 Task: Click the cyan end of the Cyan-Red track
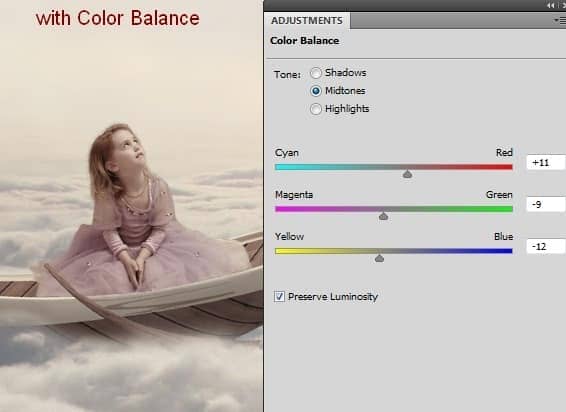click(x=281, y=167)
